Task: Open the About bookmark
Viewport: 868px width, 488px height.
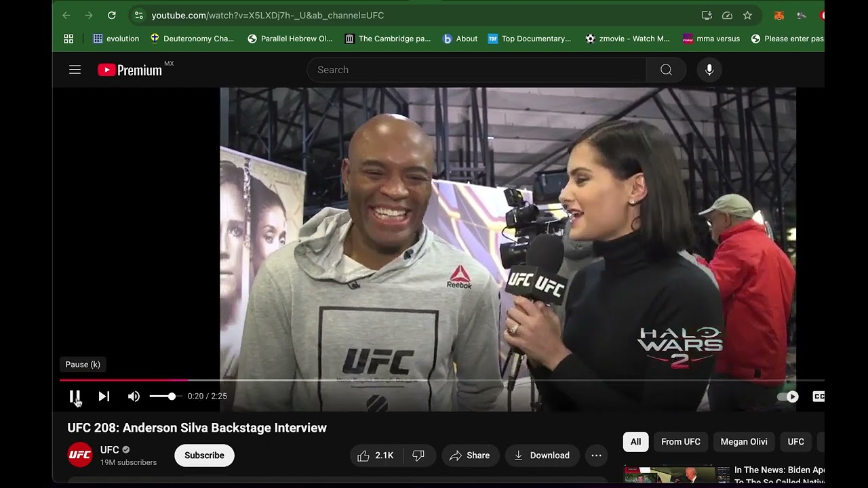Action: (460, 39)
